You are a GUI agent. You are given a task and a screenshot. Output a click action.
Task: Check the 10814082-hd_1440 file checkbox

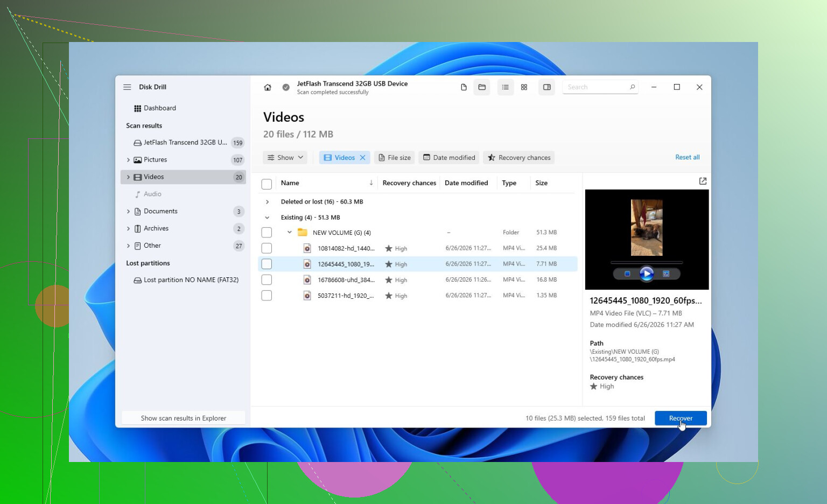[x=267, y=248]
